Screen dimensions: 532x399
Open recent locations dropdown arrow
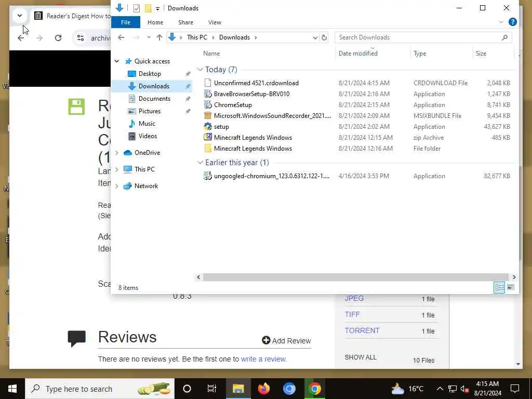[x=149, y=37]
